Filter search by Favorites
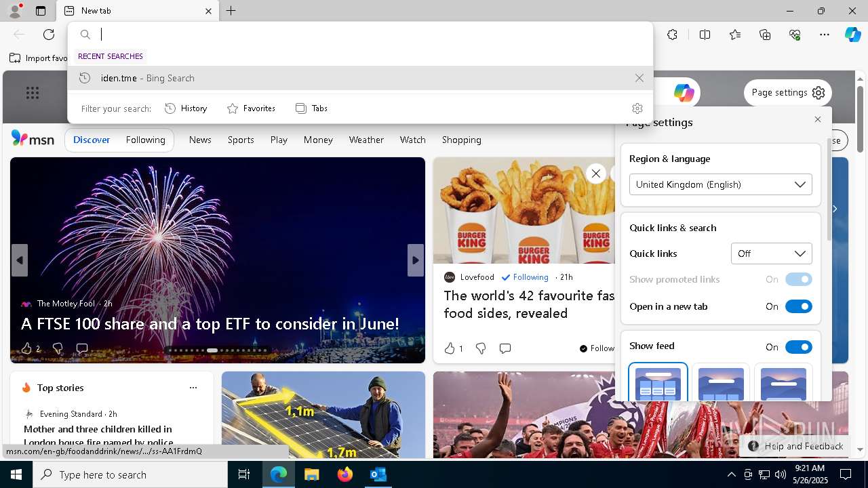Image resolution: width=868 pixels, height=488 pixels. point(251,108)
